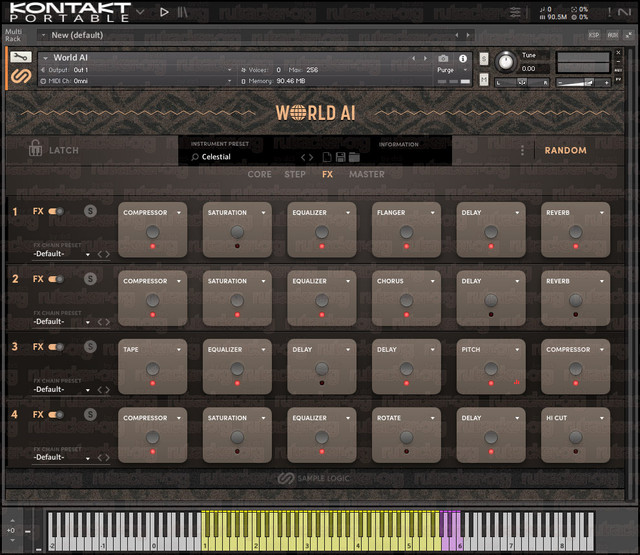Adjust the Tune knob
640x555 pixels.
pyautogui.click(x=506, y=62)
